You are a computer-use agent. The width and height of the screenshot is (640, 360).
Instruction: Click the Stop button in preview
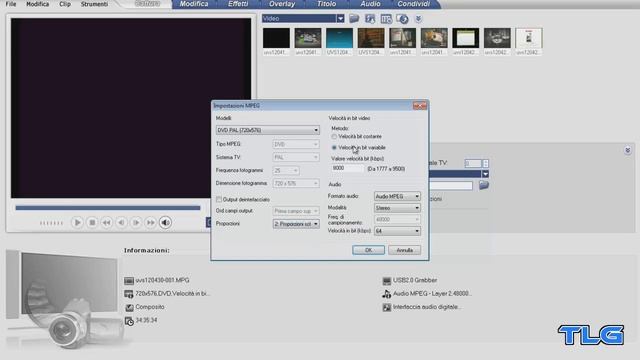[92, 222]
